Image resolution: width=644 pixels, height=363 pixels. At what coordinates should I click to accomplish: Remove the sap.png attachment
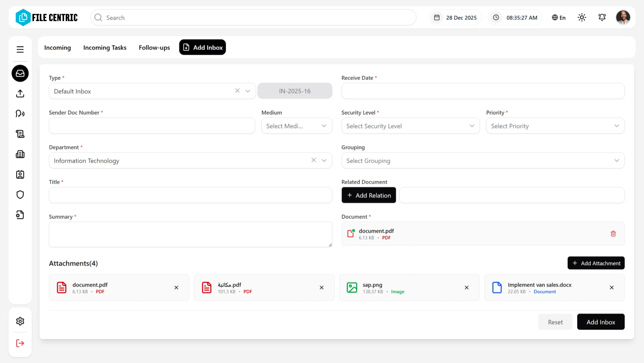pyautogui.click(x=467, y=287)
